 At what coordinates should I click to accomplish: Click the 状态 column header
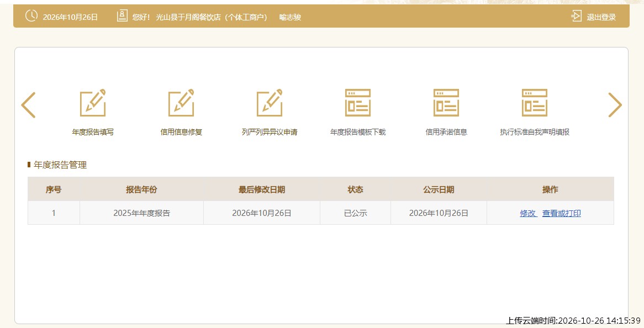(x=356, y=189)
